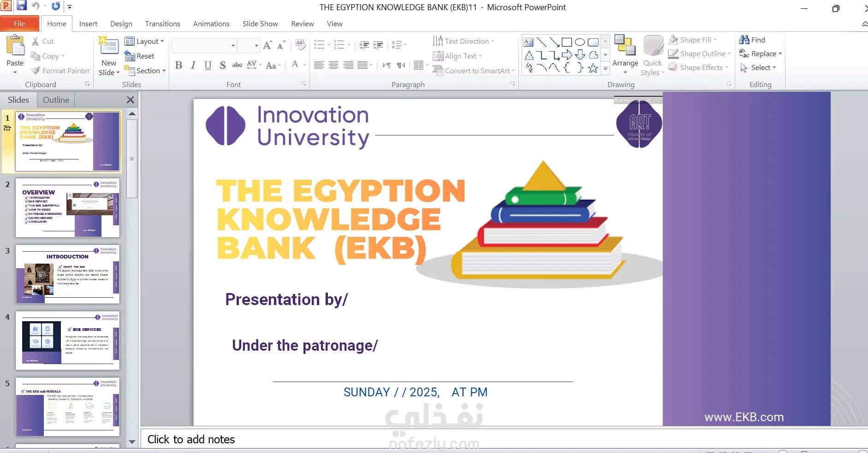The image size is (868, 453).
Task: Launch the Paragraph dialog box
Action: point(512,84)
